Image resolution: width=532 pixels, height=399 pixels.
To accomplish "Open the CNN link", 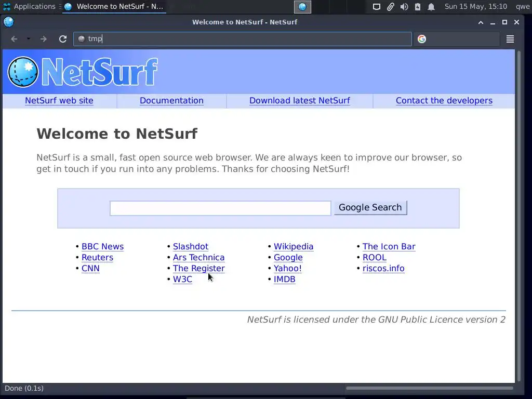I will point(90,269).
